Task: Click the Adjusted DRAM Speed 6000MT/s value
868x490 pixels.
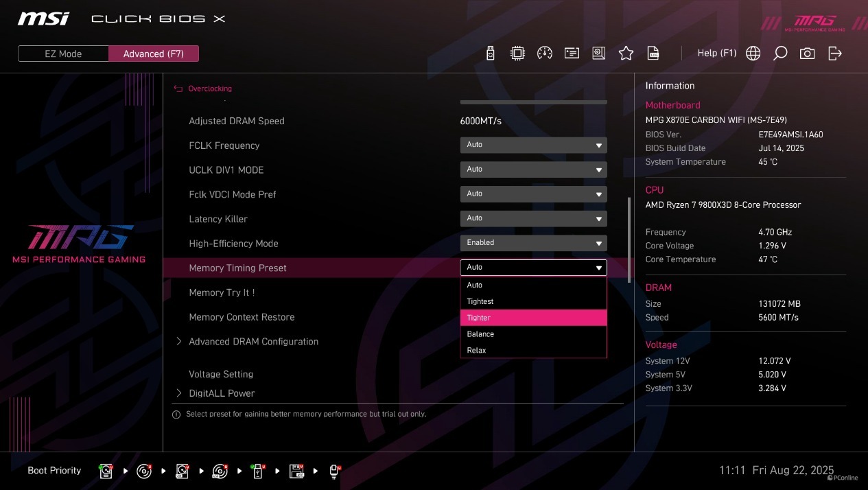Action: (480, 121)
